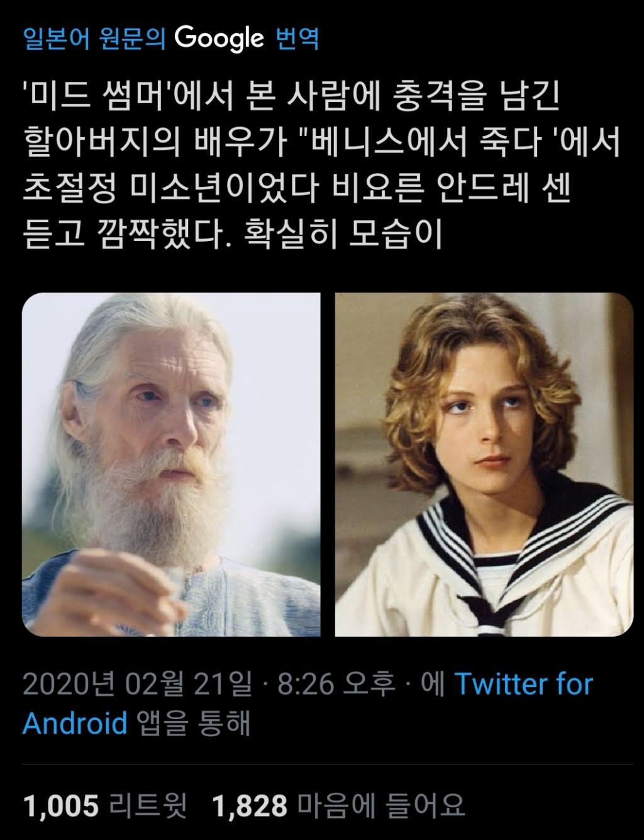Open the "일본어 원문의" source language link
Screen dimensions: 644x840
click(94, 39)
